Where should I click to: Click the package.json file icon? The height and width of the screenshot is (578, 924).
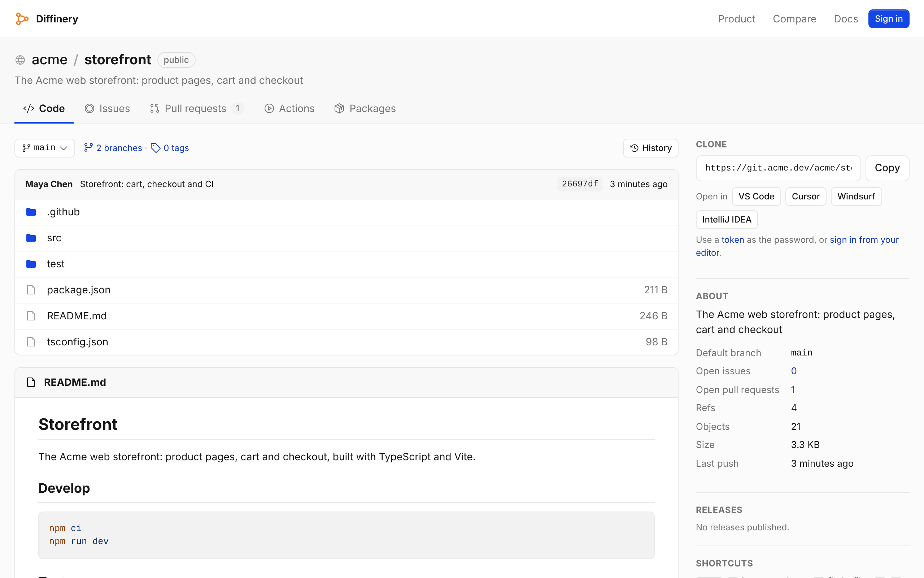tap(31, 290)
